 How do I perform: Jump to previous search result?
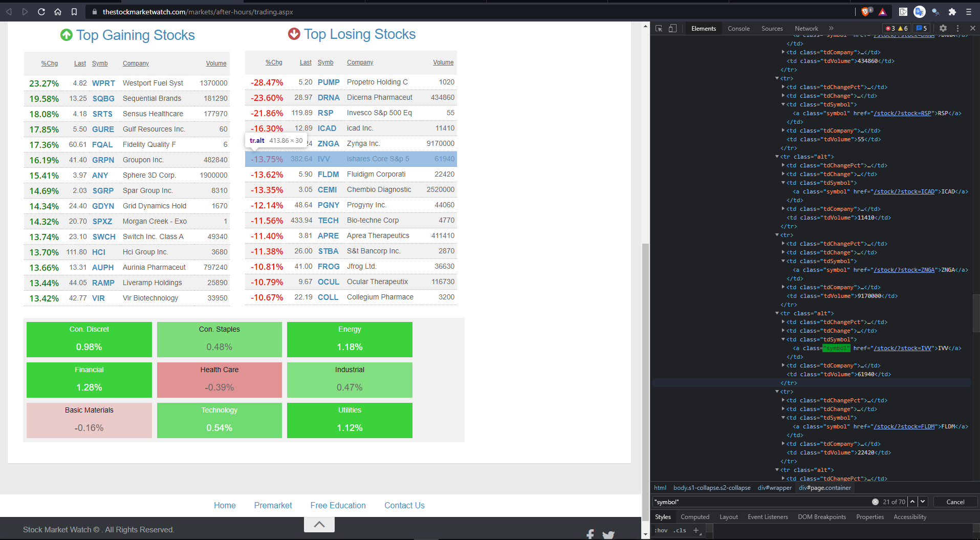point(912,502)
